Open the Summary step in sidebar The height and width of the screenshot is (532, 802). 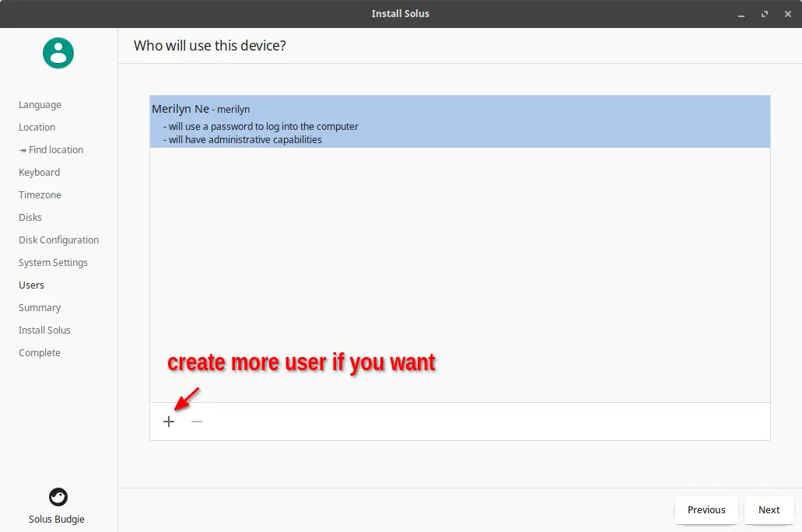click(x=40, y=307)
